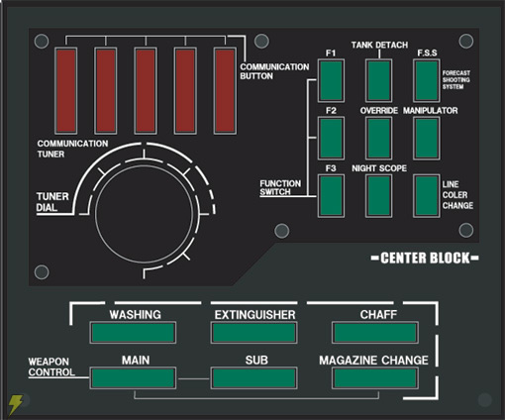Activate the fifth red communication button
This screenshot has width=505, height=420.
pyautogui.click(x=225, y=91)
